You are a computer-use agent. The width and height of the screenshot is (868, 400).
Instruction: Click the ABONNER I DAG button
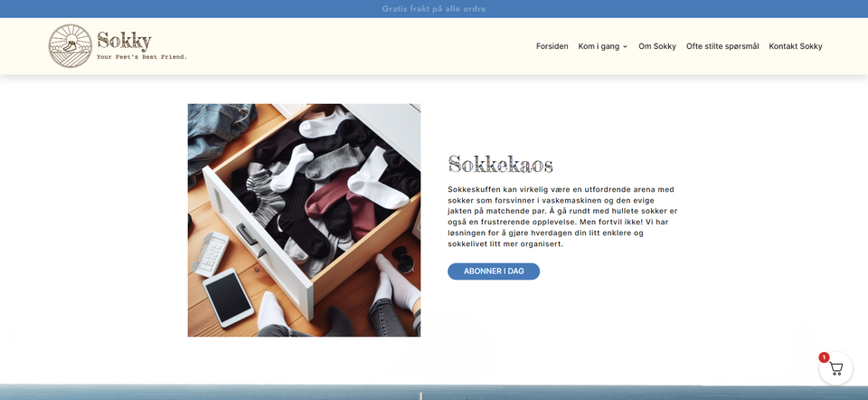pyautogui.click(x=494, y=271)
